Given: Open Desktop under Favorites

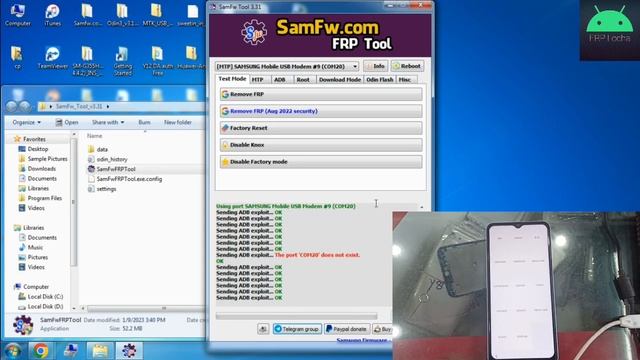Looking at the screenshot, I should tap(33, 149).
